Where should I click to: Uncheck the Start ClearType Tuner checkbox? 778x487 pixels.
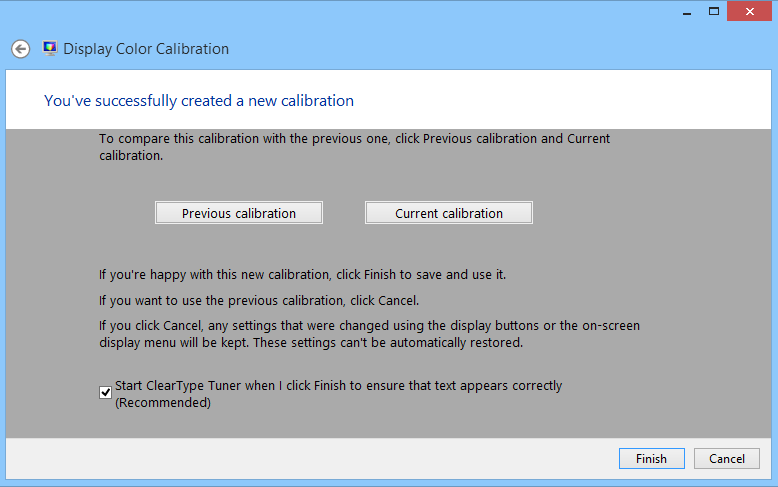coord(105,393)
